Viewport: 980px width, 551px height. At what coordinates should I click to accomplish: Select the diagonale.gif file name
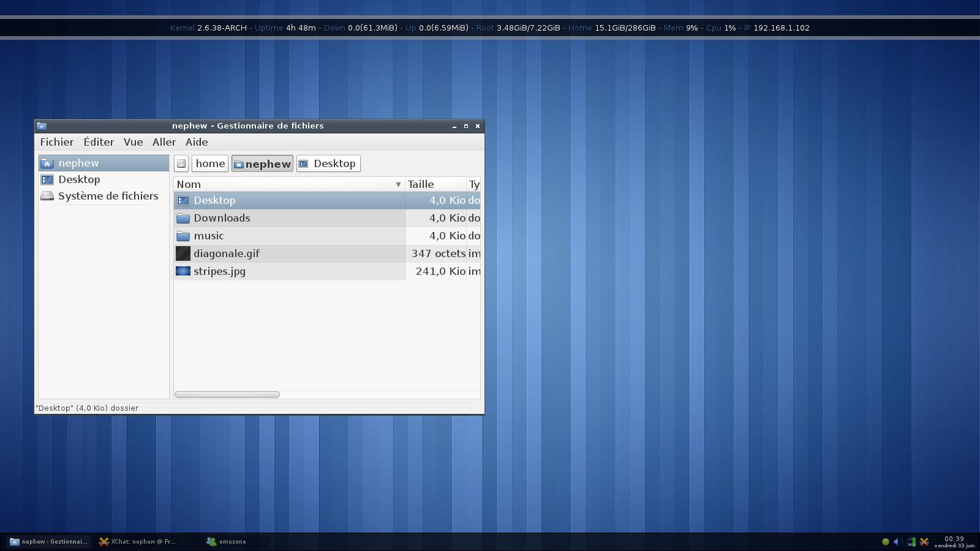227,253
